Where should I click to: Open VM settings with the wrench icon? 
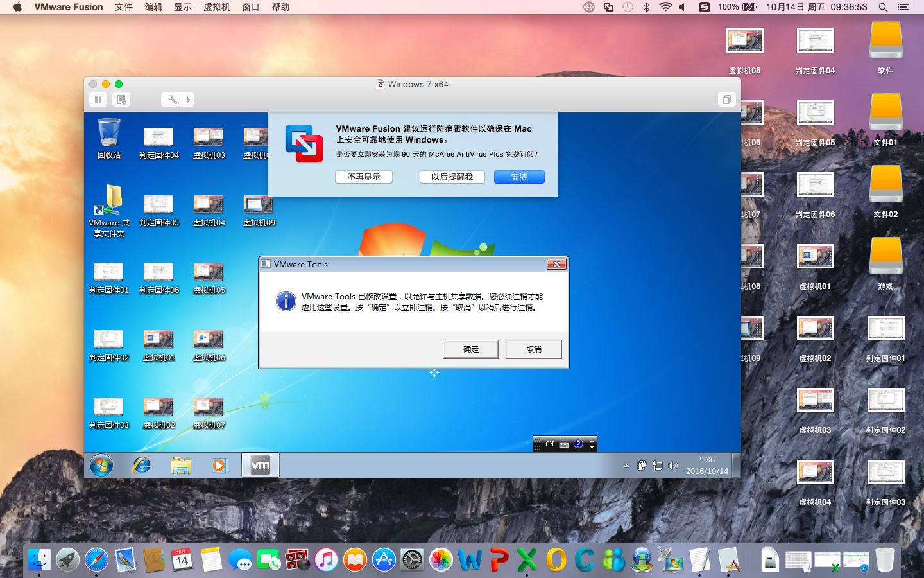(x=172, y=100)
